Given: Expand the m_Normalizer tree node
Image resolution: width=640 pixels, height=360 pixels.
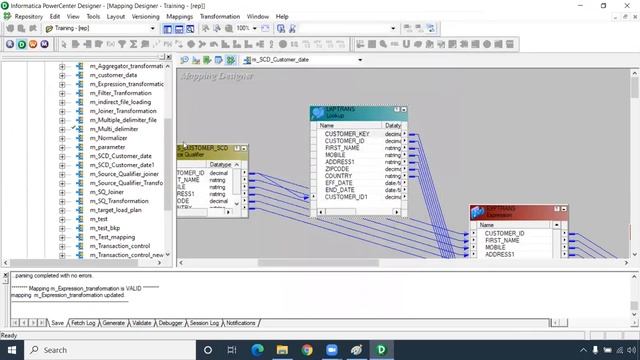Looking at the screenshot, I should click(x=62, y=138).
